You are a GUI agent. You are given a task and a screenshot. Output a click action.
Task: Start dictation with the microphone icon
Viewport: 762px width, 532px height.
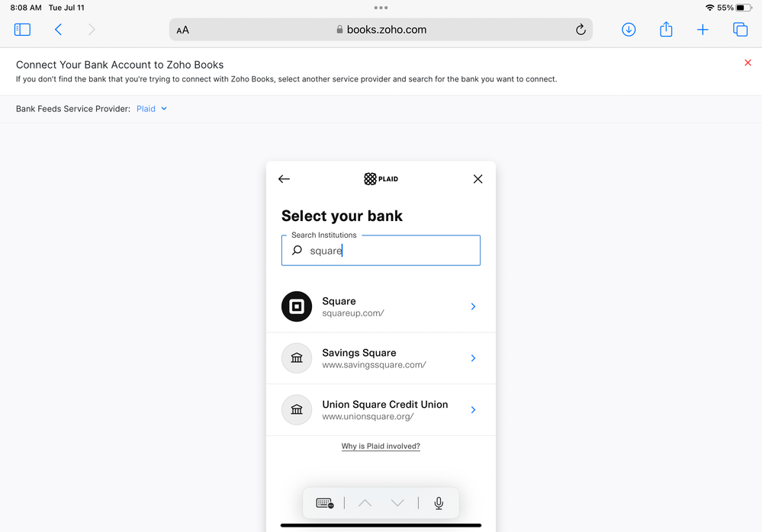(x=439, y=503)
